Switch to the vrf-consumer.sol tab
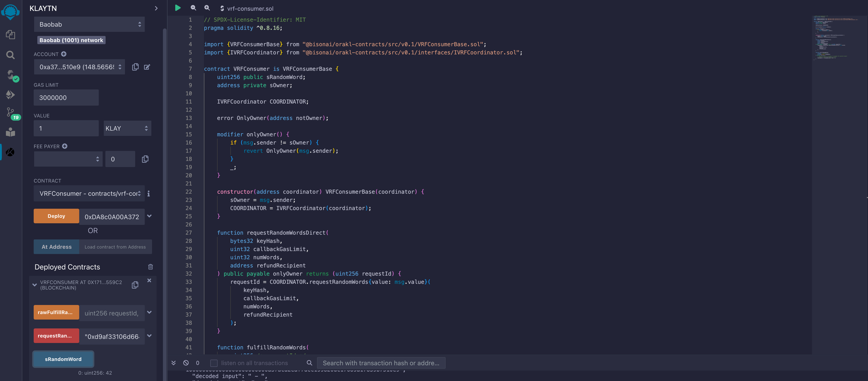This screenshot has height=381, width=868. 250,8
